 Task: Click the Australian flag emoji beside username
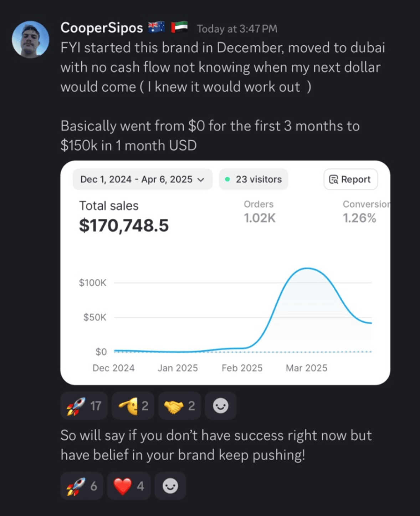click(x=156, y=27)
